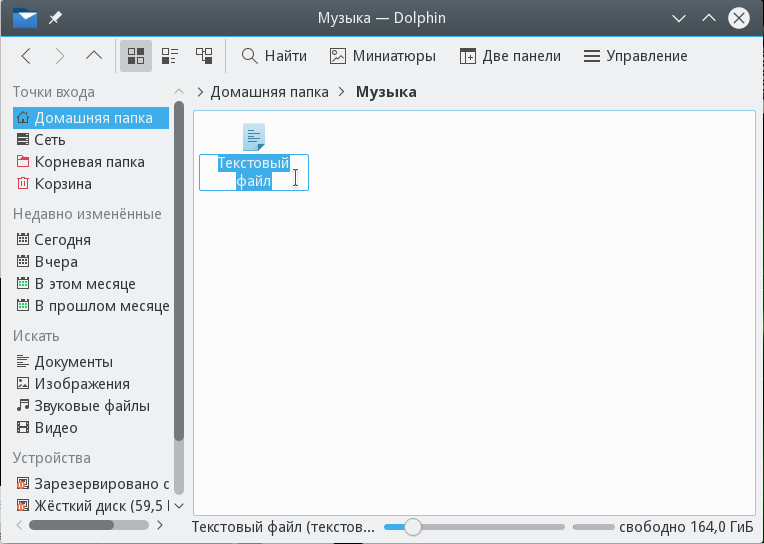Expand breadcrumb arrow before Домашняя папка
This screenshot has height=544, width=764.
coord(200,92)
